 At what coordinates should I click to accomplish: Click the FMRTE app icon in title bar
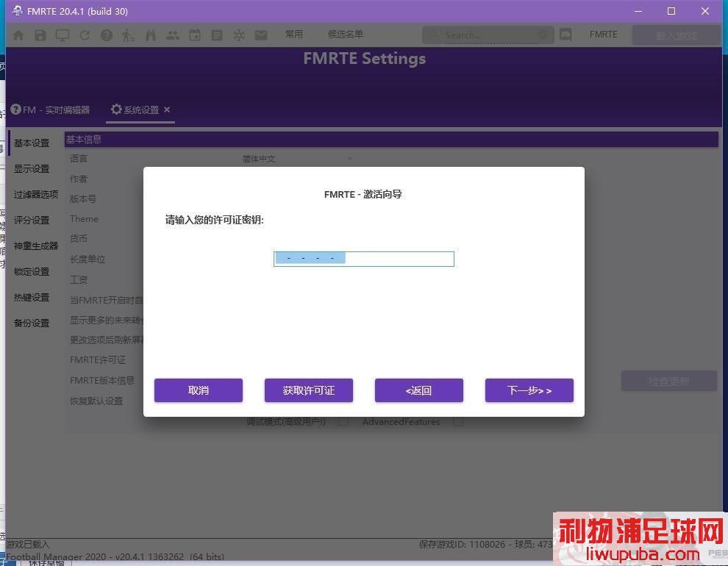[17, 11]
